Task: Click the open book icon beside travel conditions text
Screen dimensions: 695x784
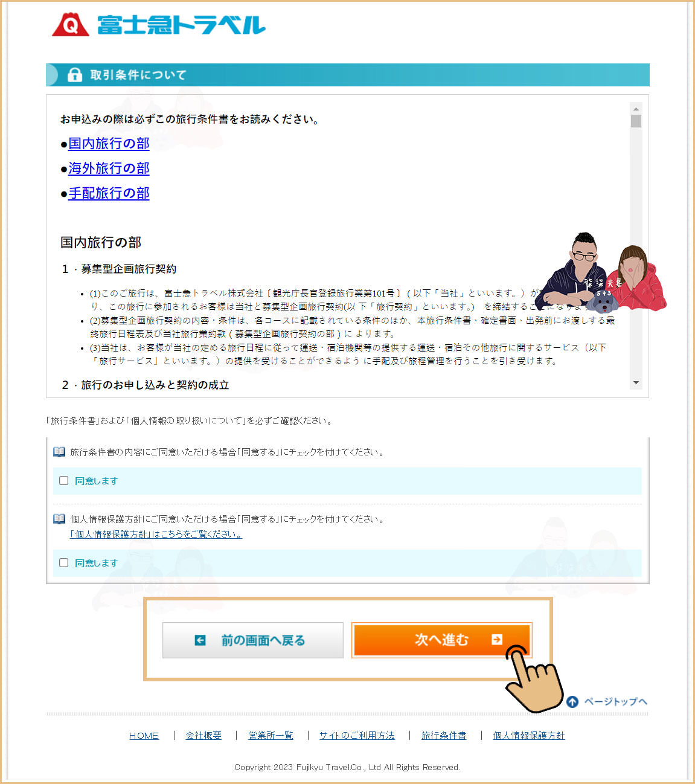Action: point(59,452)
